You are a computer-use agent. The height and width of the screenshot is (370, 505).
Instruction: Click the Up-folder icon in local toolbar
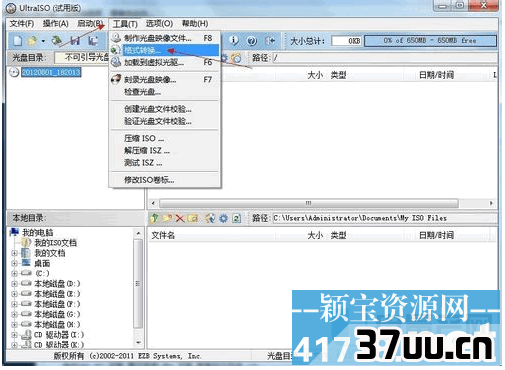pyautogui.click(x=154, y=218)
